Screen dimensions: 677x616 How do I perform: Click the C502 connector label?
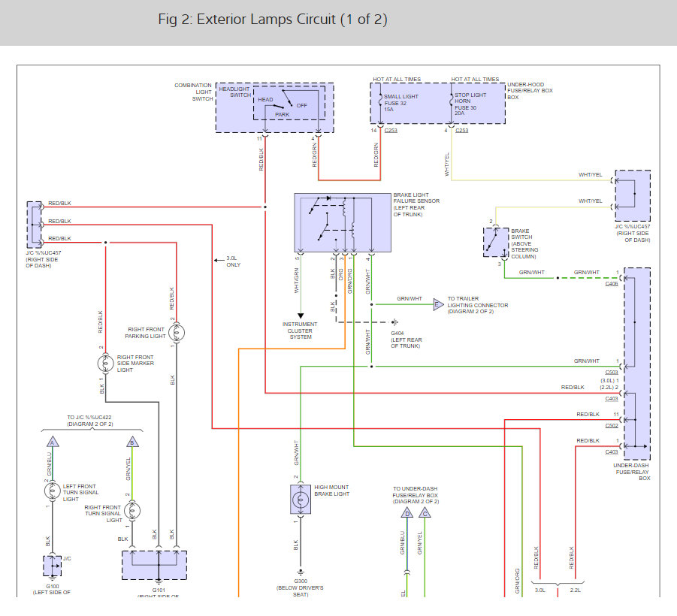tap(612, 426)
